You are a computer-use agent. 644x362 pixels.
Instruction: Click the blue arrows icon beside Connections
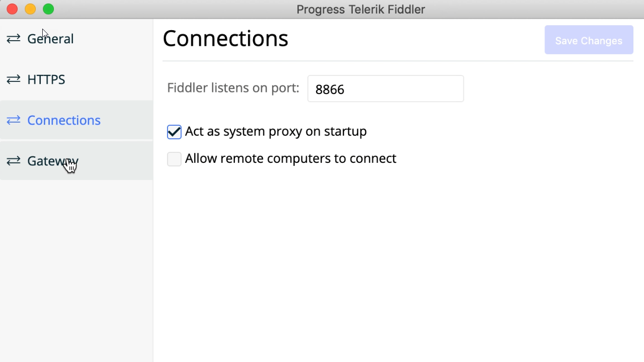[14, 120]
